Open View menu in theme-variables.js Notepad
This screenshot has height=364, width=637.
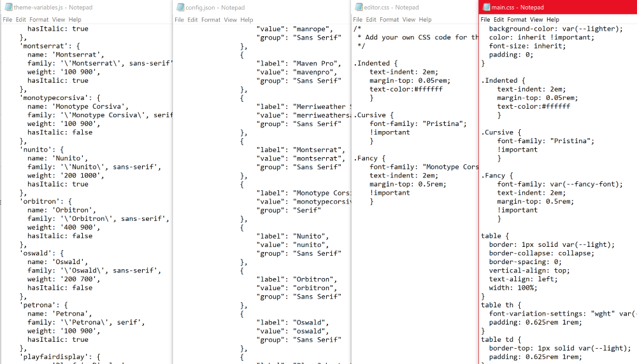click(59, 20)
